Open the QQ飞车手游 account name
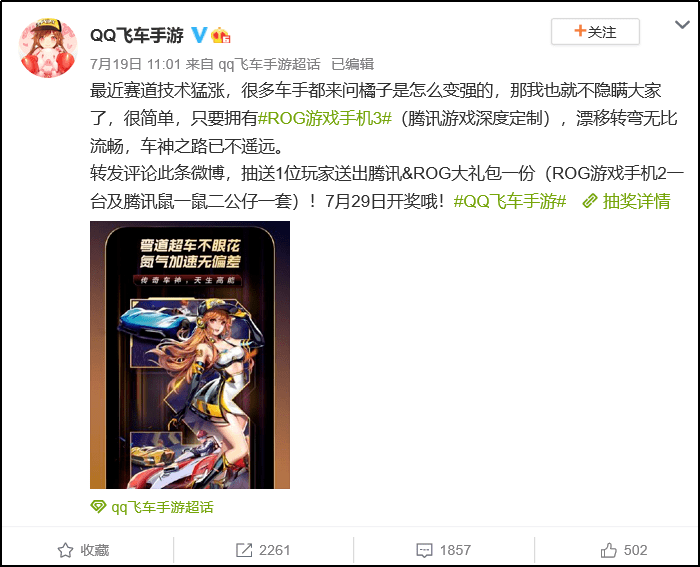This screenshot has height=567, width=700. click(x=137, y=35)
